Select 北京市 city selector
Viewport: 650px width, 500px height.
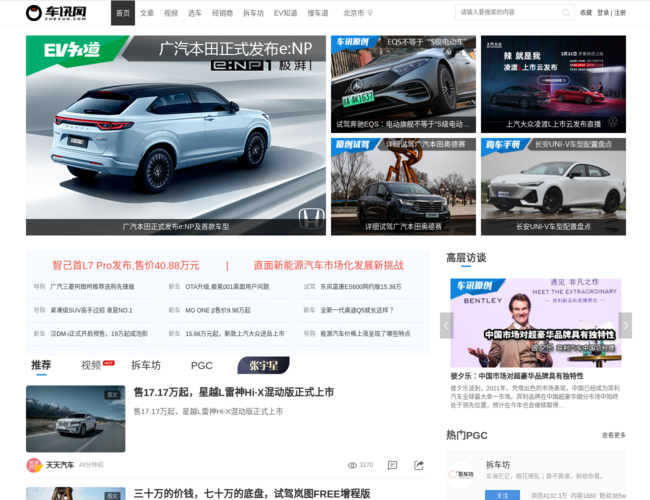click(354, 13)
